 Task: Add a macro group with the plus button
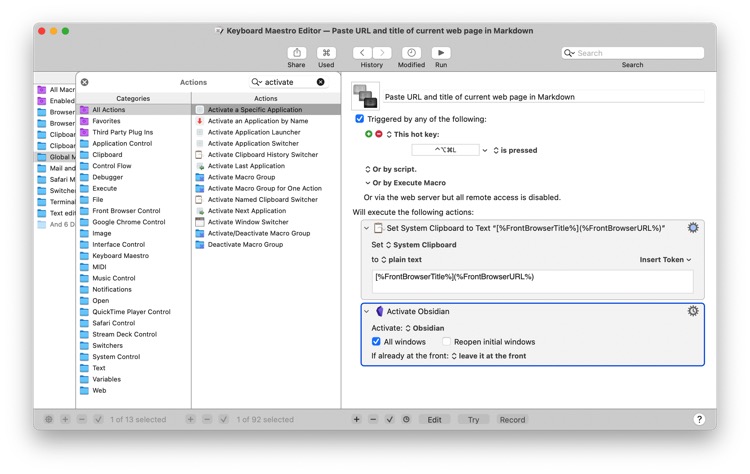pyautogui.click(x=65, y=419)
